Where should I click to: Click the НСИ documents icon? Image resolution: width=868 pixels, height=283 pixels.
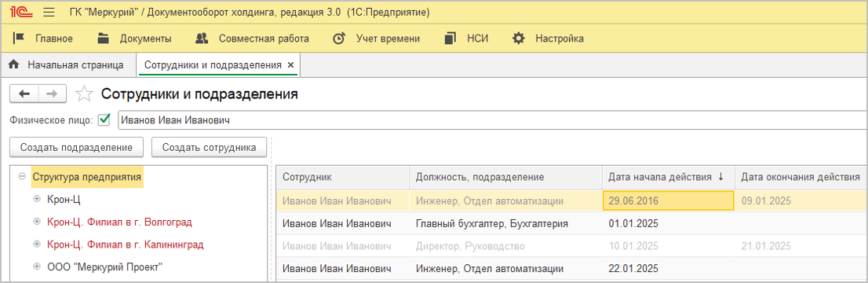click(450, 39)
